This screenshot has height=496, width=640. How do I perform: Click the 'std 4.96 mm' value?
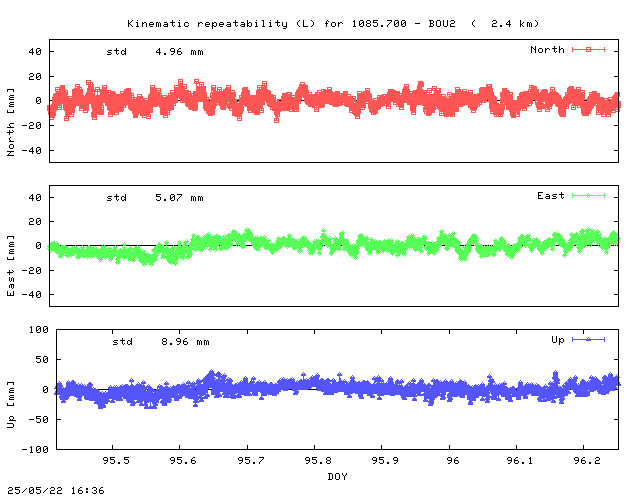pyautogui.click(x=155, y=52)
